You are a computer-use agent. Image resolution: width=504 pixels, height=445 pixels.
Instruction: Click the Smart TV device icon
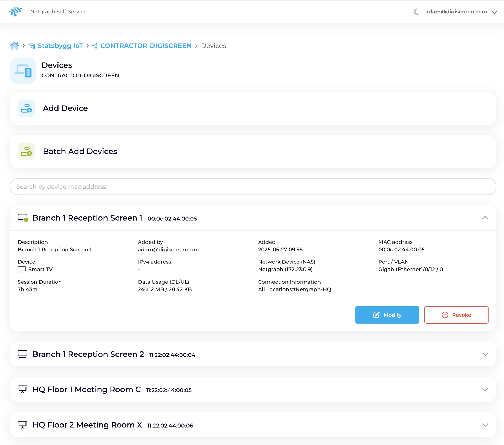(x=22, y=269)
